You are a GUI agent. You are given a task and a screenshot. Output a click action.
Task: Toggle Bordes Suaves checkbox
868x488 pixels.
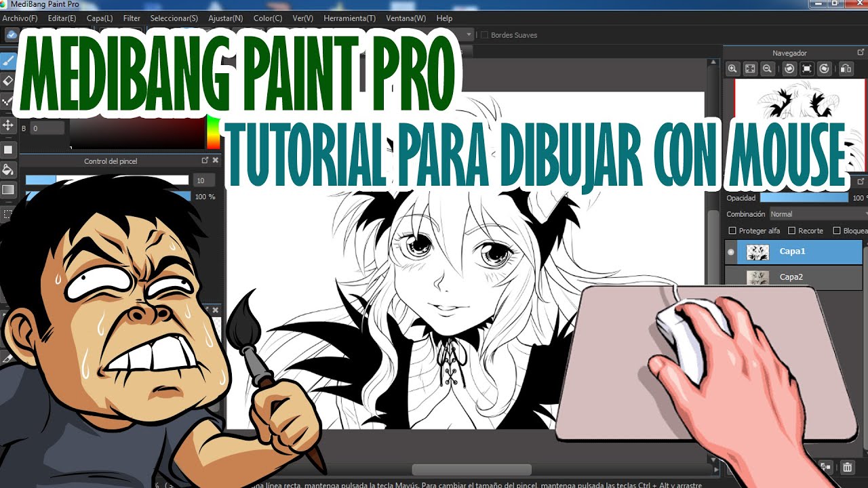(484, 35)
